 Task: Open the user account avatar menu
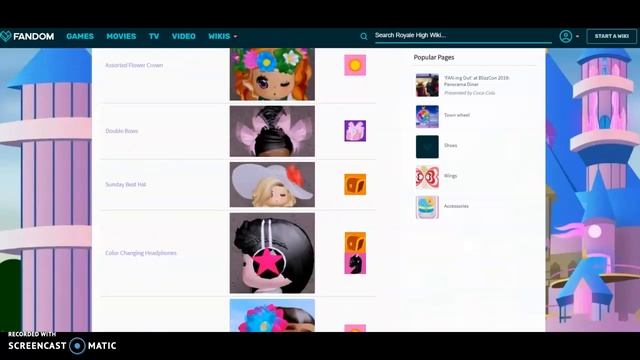(566, 36)
